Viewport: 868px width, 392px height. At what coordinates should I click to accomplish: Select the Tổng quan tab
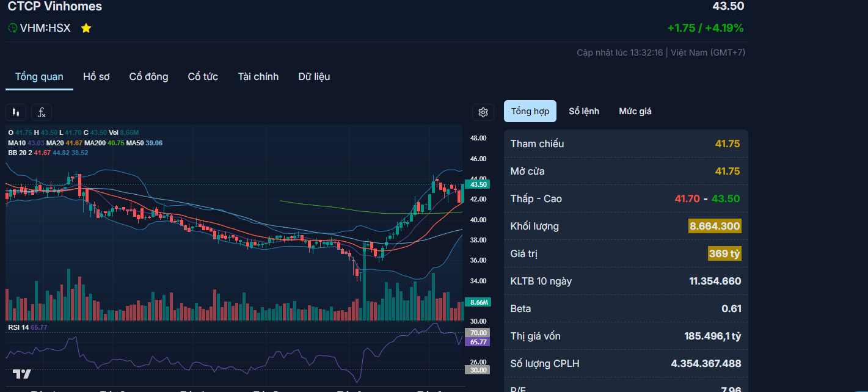click(x=39, y=76)
